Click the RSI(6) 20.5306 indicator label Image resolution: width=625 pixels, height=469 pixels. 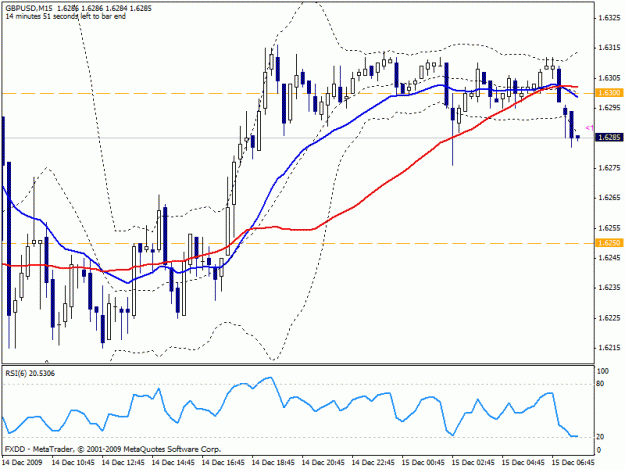coord(30,373)
